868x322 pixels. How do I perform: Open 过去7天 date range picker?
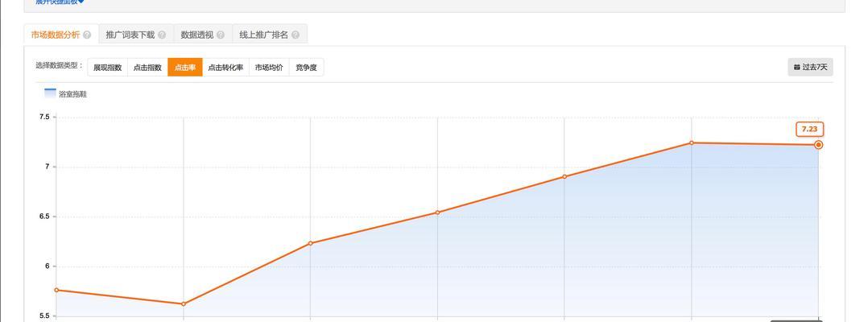(x=810, y=67)
